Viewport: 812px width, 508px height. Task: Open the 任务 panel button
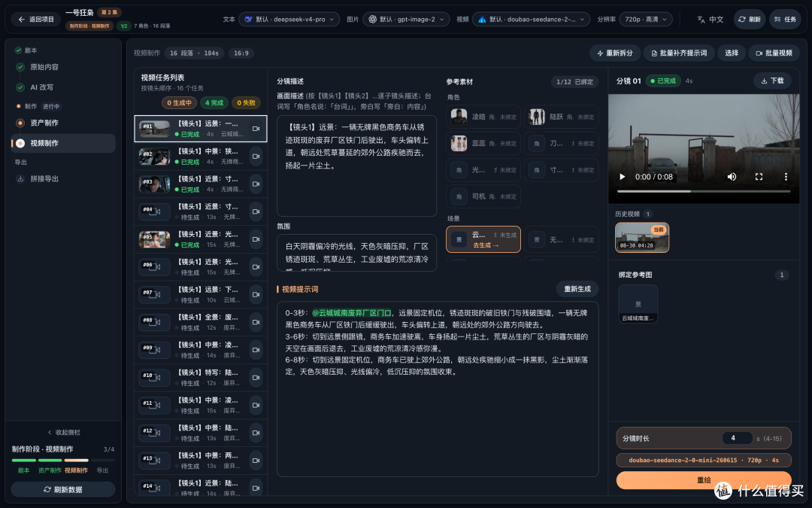pos(785,19)
